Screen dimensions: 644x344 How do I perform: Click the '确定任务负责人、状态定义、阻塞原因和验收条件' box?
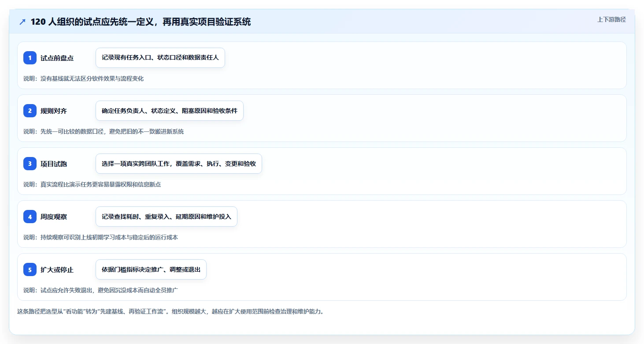tap(170, 111)
